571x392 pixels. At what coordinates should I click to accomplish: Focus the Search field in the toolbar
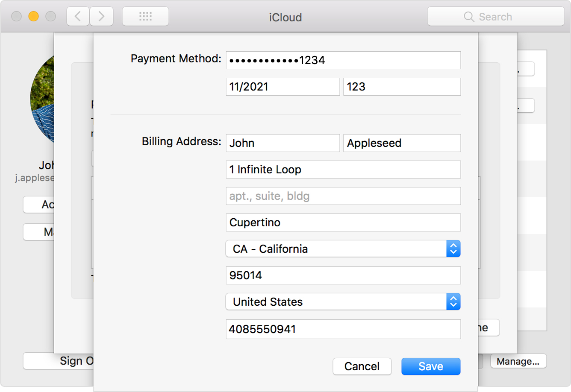click(x=496, y=17)
